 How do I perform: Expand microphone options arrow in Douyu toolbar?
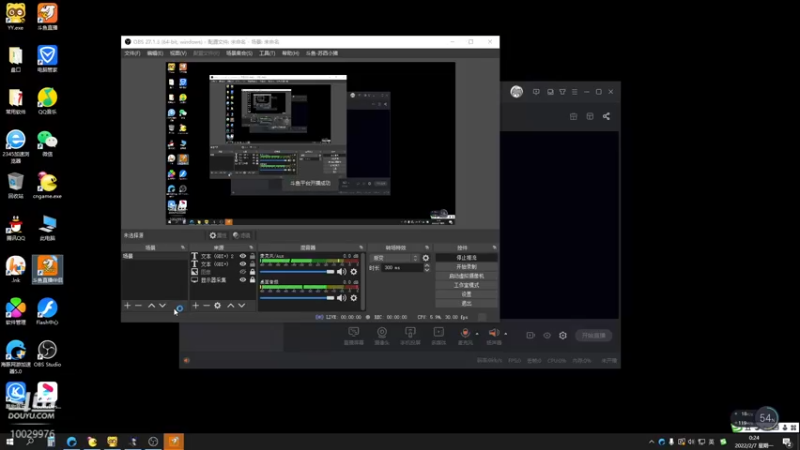tap(477, 334)
